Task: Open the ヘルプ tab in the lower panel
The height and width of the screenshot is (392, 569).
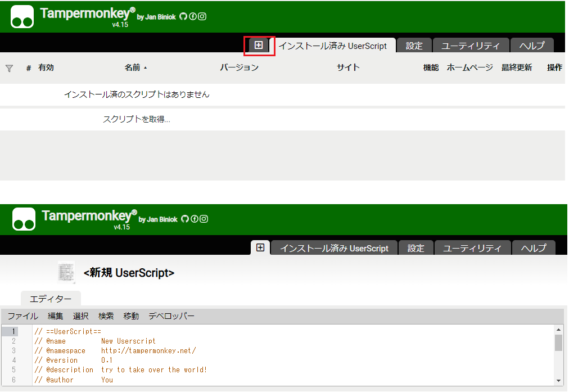Action: click(534, 248)
